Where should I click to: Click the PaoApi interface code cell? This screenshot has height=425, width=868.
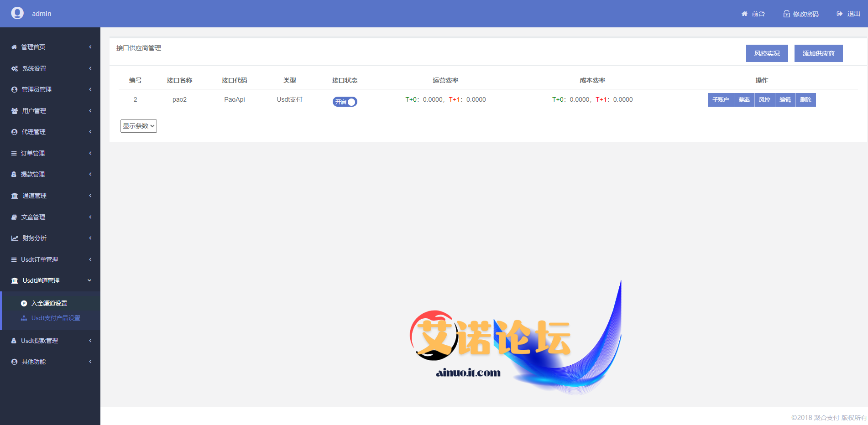[x=235, y=99]
